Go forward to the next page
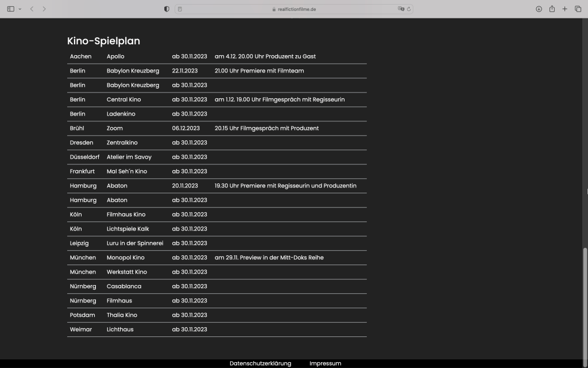The image size is (588, 368). click(44, 9)
